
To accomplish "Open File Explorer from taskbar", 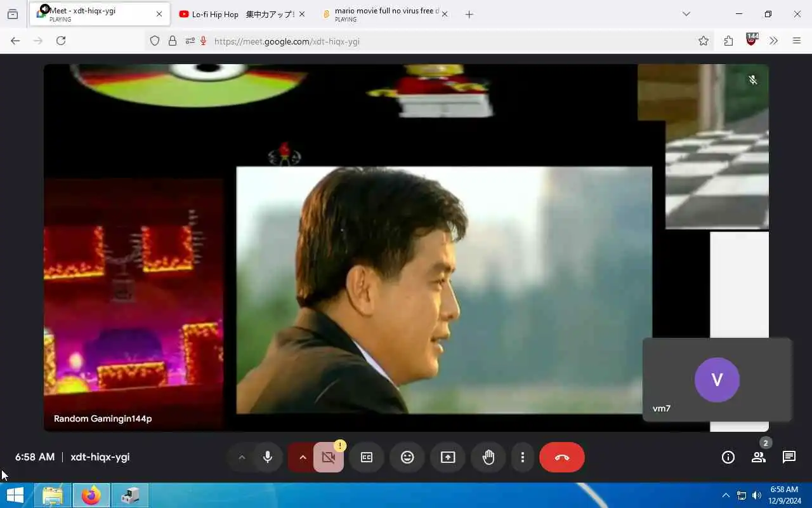I will 53,495.
